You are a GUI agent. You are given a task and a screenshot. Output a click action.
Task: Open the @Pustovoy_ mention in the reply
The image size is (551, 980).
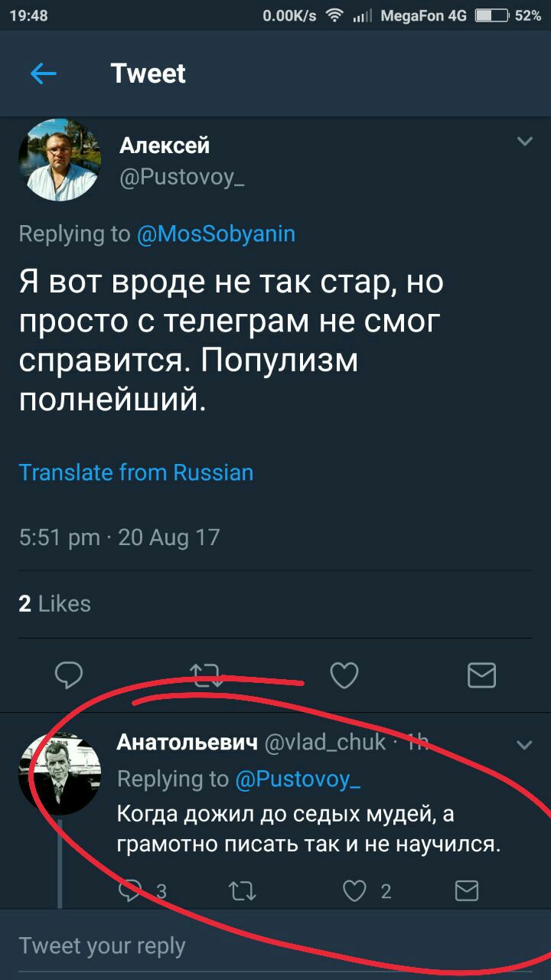pos(298,779)
